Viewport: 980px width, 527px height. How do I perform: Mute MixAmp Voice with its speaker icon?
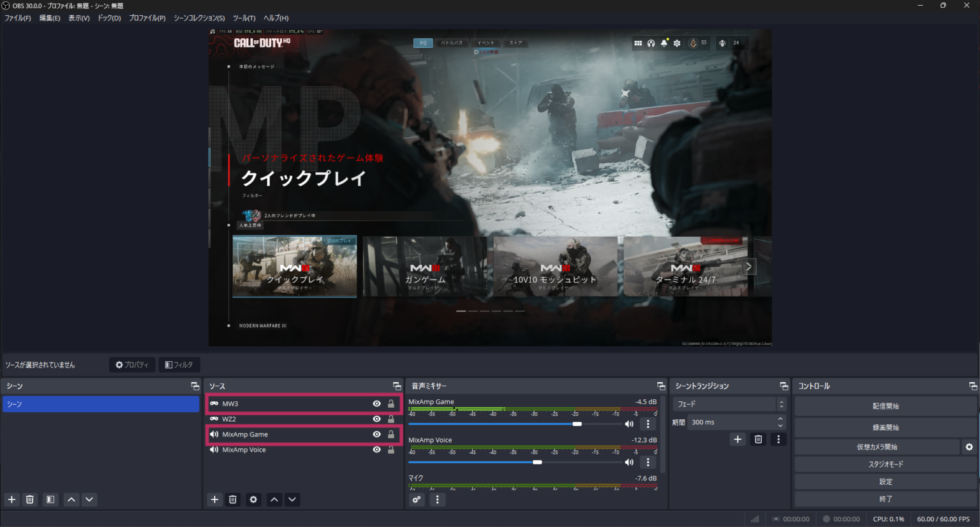pyautogui.click(x=629, y=462)
